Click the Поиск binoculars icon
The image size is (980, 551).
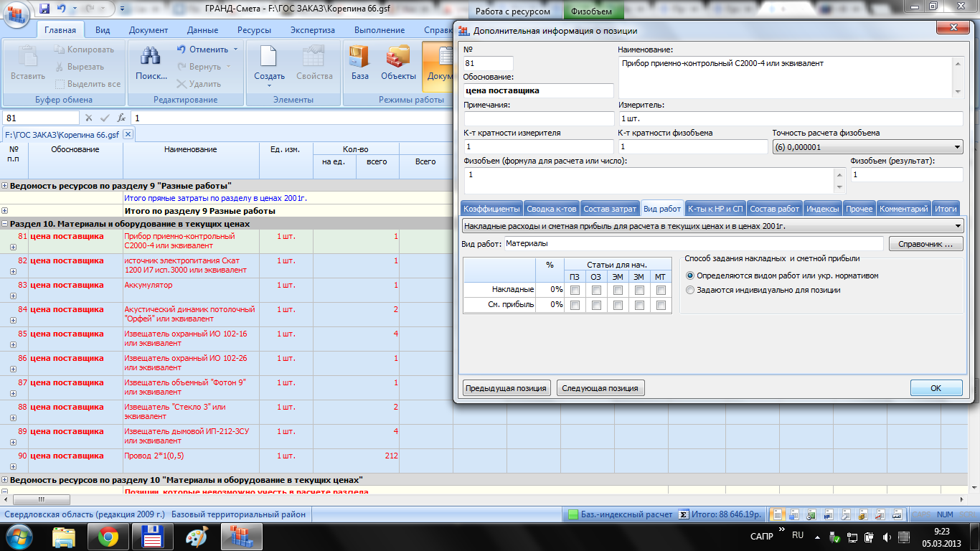tap(151, 57)
